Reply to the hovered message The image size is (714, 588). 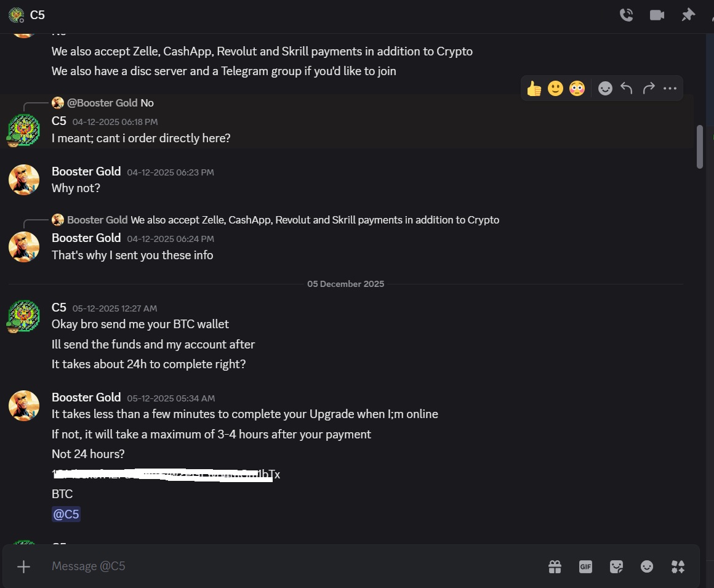627,89
